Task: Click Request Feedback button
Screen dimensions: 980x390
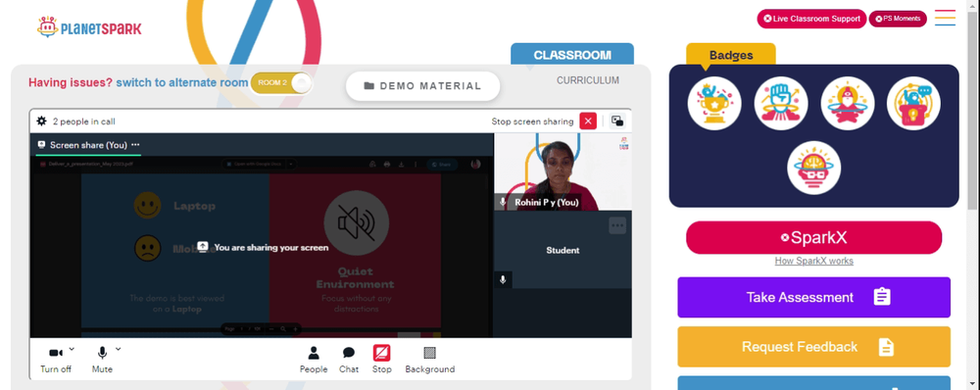Action: (x=813, y=347)
